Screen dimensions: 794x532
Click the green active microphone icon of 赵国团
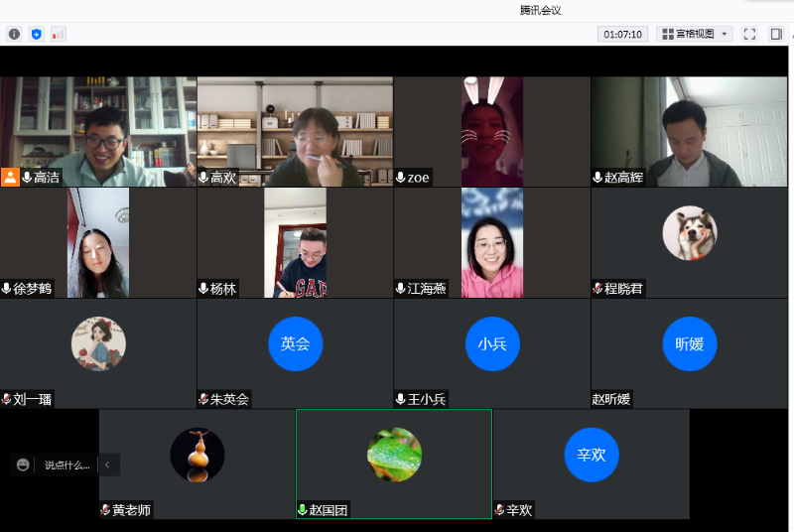coord(303,510)
